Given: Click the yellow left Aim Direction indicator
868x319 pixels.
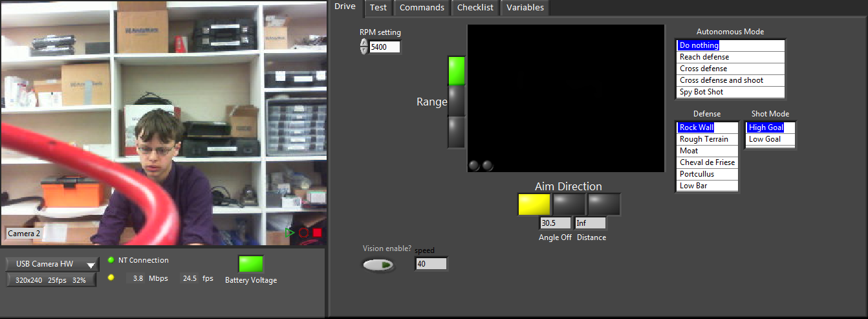Looking at the screenshot, I should (534, 204).
